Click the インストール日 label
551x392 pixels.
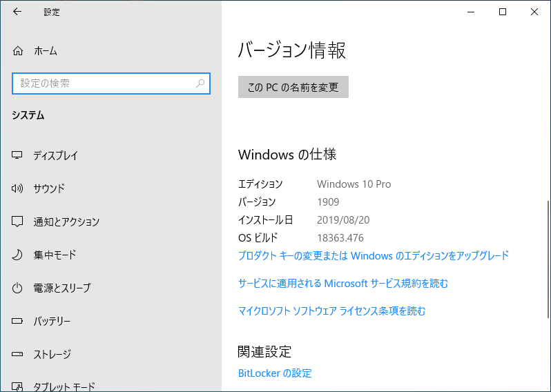point(266,220)
